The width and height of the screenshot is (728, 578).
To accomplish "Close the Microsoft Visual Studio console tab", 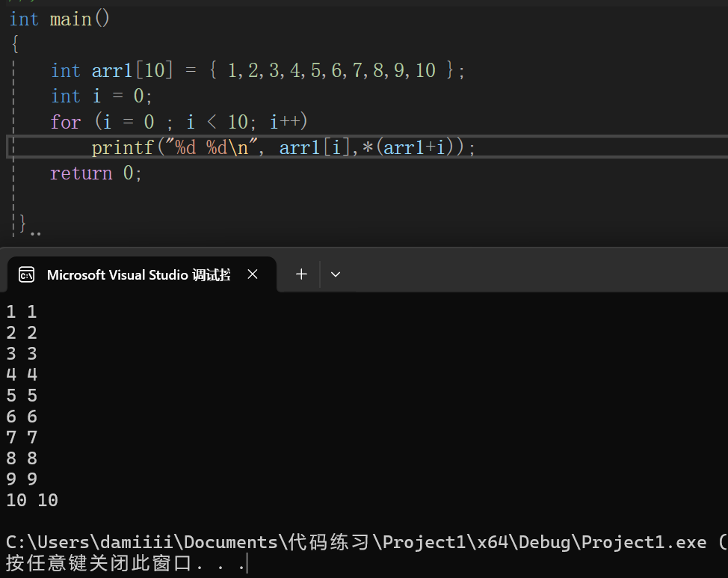I will (253, 274).
